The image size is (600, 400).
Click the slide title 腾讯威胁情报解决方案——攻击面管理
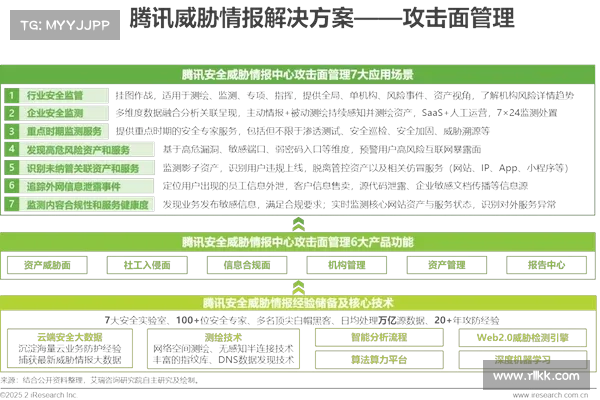322,18
